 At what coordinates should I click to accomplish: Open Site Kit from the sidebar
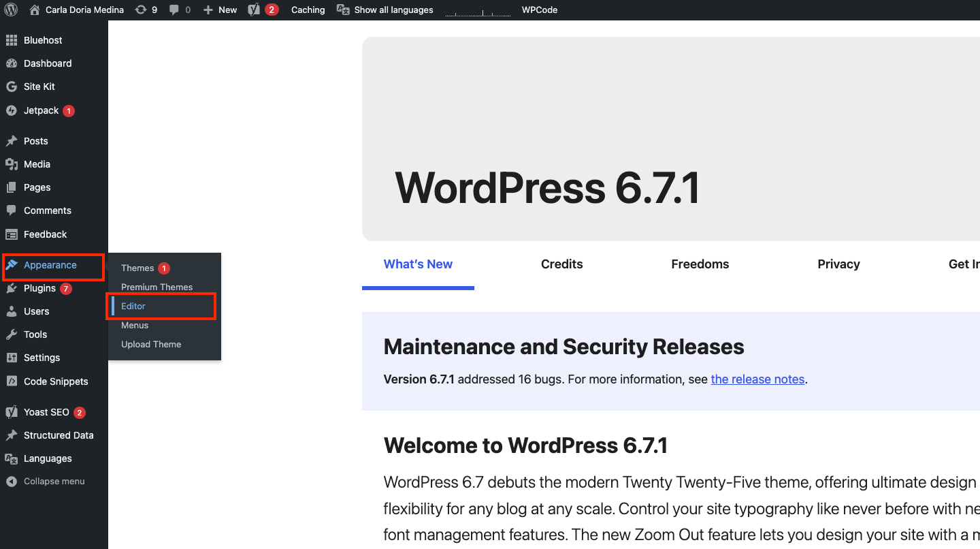coord(54,87)
